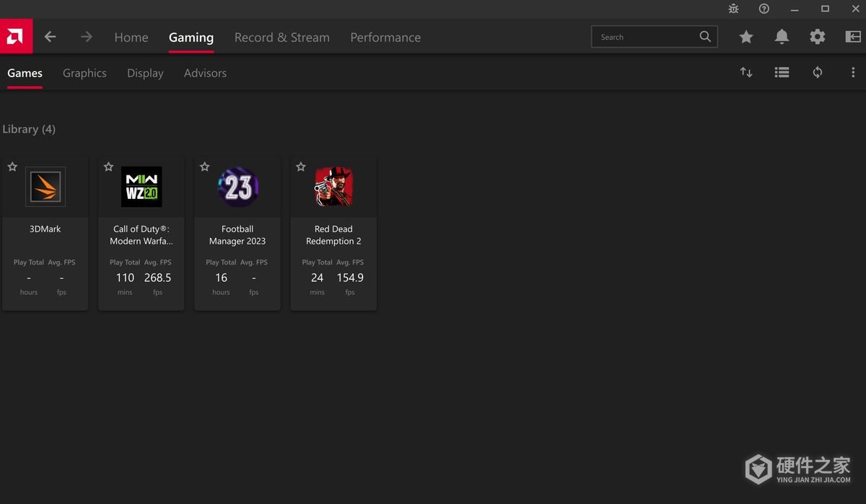This screenshot has height=504, width=866.
Task: Open the bug report tool icon
Action: coord(734,9)
